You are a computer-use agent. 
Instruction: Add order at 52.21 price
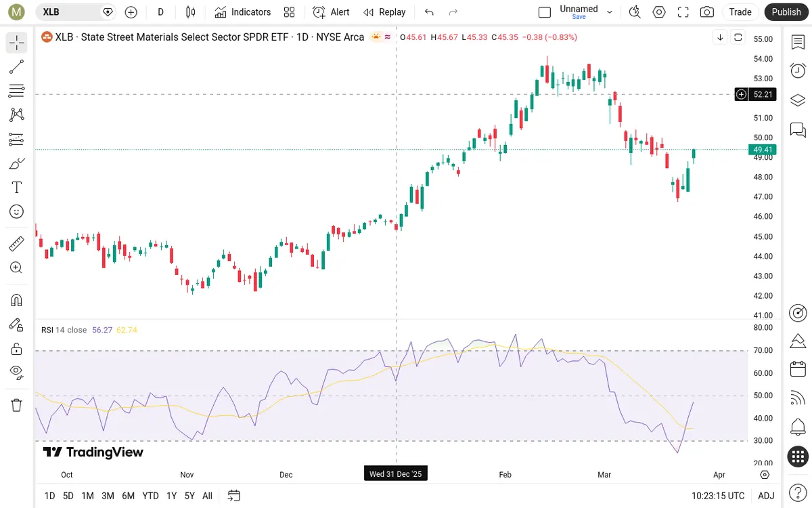tap(742, 94)
